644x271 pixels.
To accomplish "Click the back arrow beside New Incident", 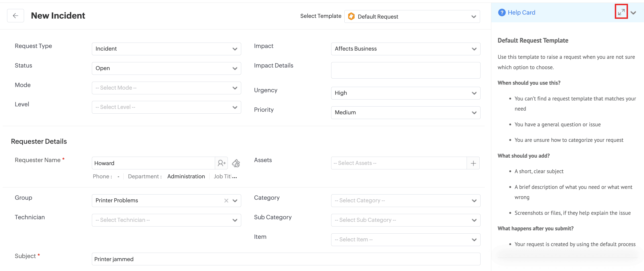I will [16, 16].
